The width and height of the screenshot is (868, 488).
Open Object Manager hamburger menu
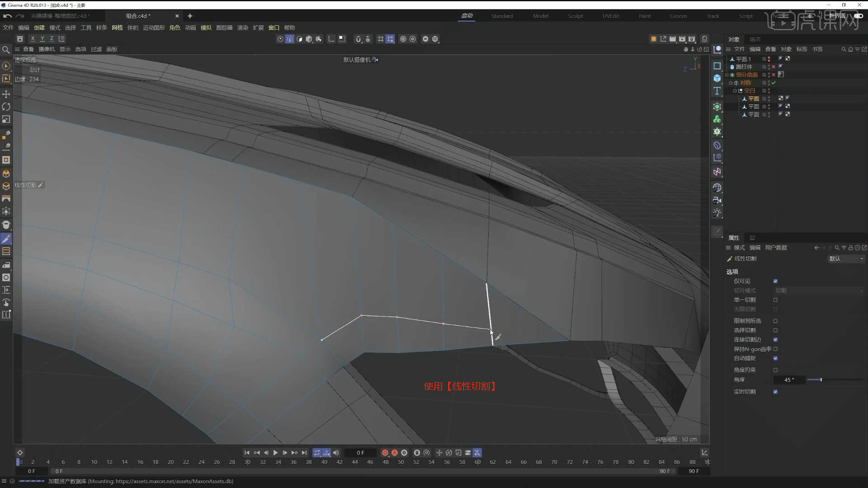[x=728, y=49]
